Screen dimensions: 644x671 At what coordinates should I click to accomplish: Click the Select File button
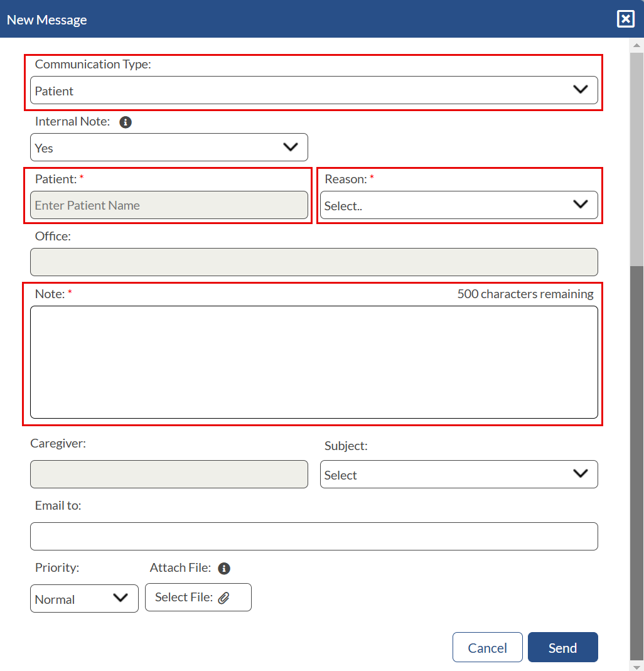[198, 597]
